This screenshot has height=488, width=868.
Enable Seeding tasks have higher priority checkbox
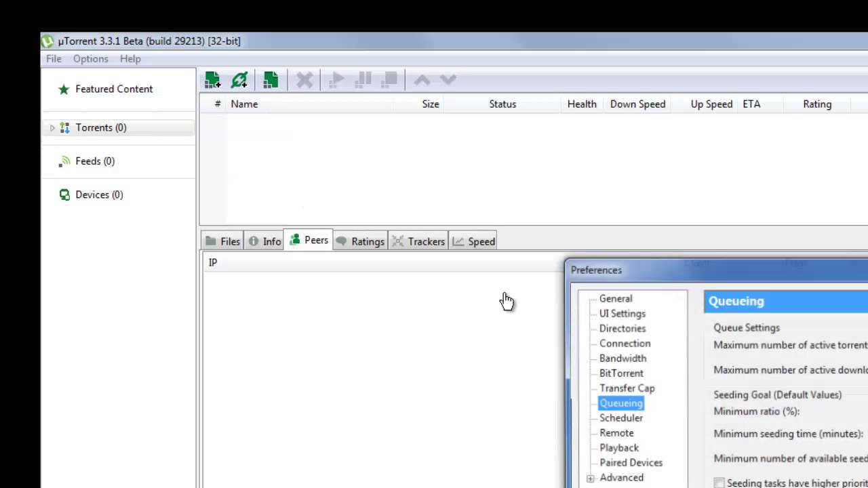[719, 483]
